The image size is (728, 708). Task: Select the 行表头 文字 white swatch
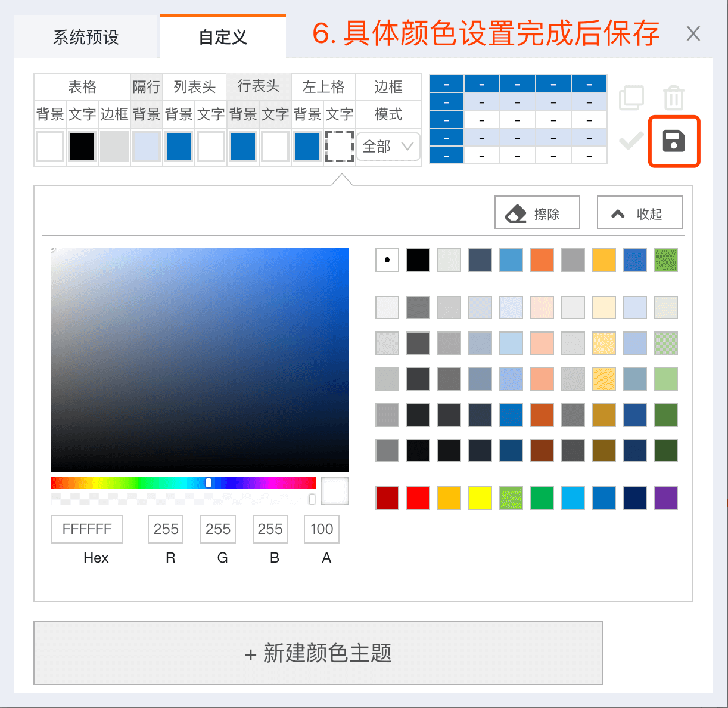(x=275, y=147)
